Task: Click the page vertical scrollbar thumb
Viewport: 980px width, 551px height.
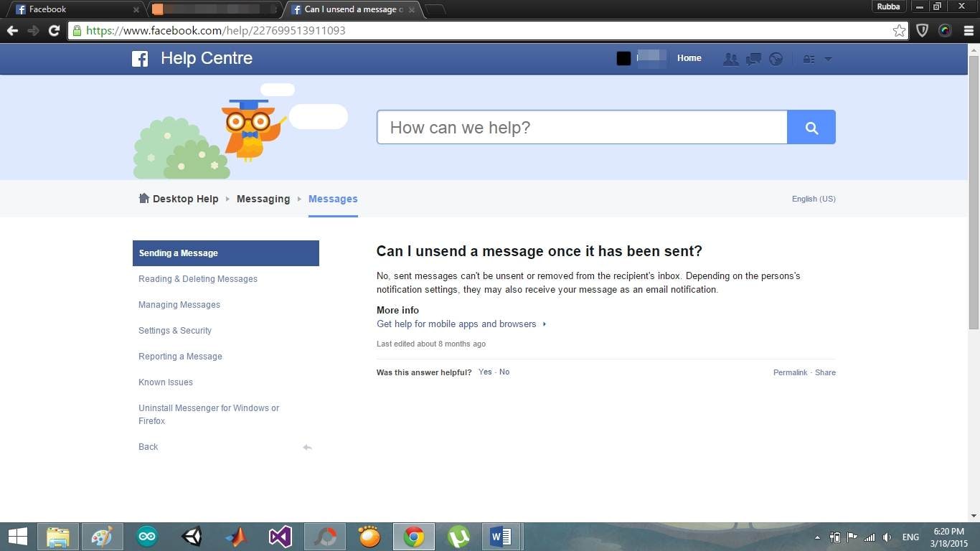Action: (974, 192)
